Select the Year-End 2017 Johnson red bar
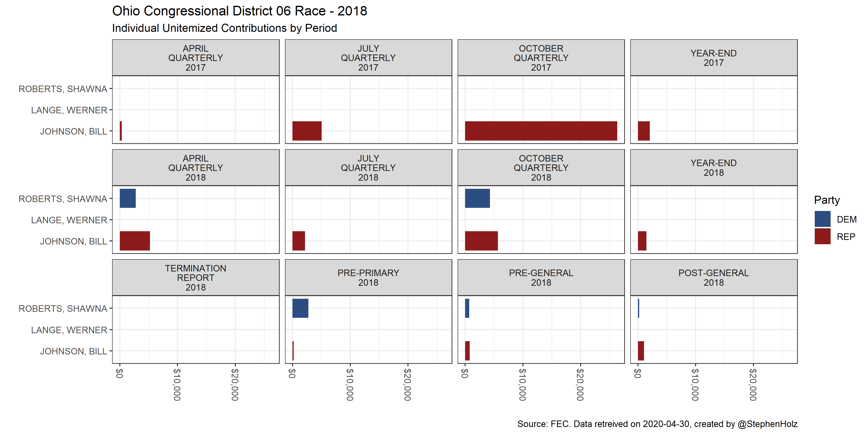The image size is (868, 434). pyautogui.click(x=644, y=131)
